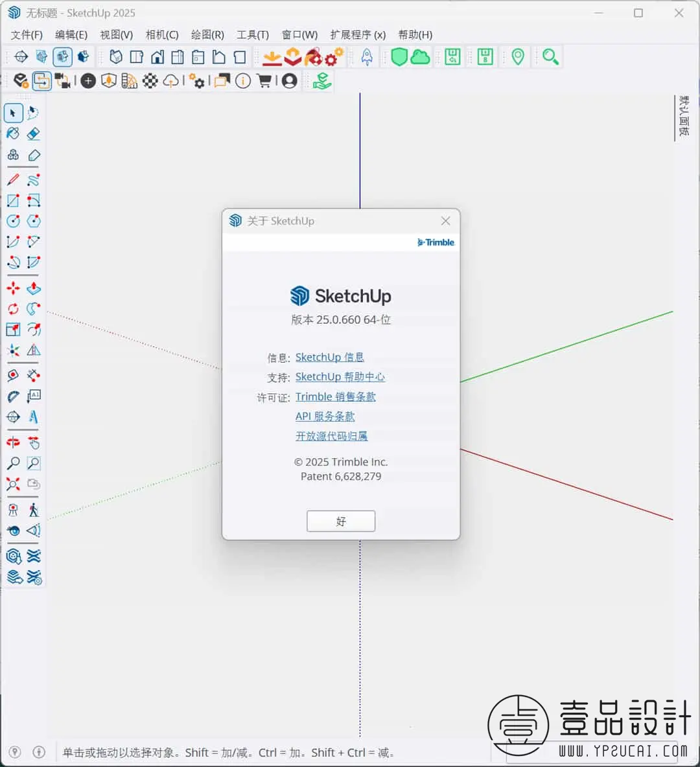700x767 pixels.
Task: Pick the Polygon tool
Action: click(x=33, y=221)
